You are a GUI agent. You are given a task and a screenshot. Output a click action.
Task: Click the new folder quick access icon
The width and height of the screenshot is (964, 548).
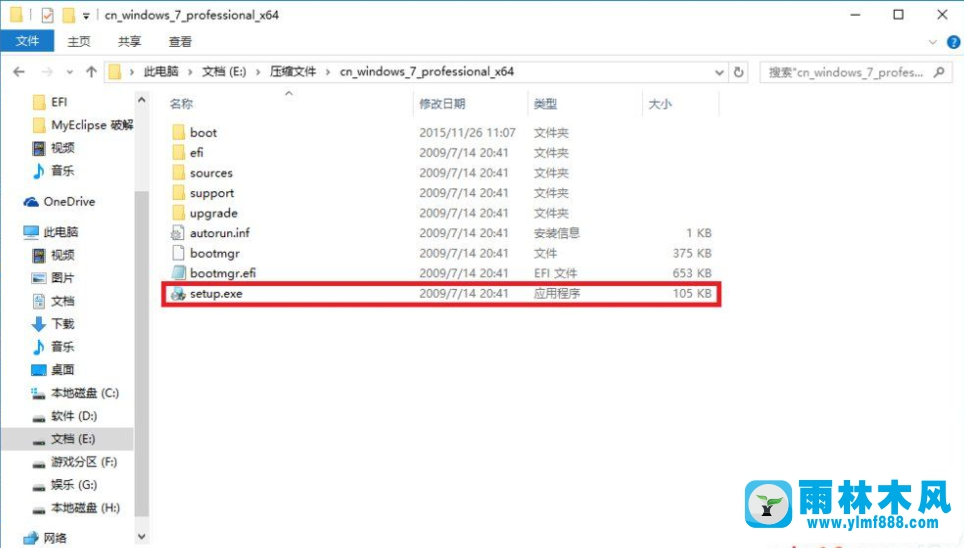(x=68, y=15)
